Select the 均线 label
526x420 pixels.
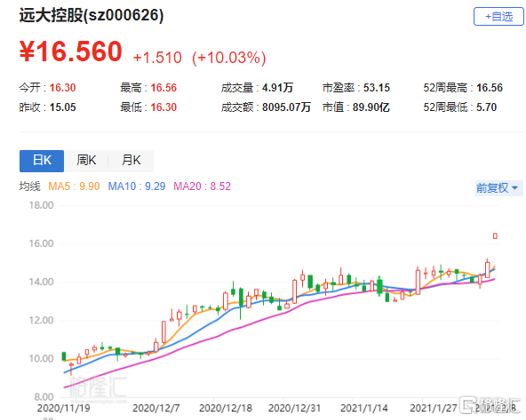(30, 186)
